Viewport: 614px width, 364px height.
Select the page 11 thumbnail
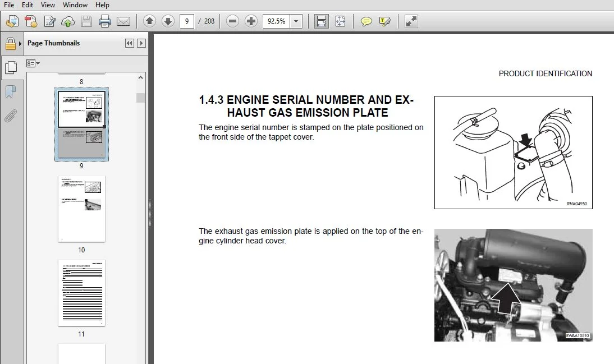pos(81,293)
